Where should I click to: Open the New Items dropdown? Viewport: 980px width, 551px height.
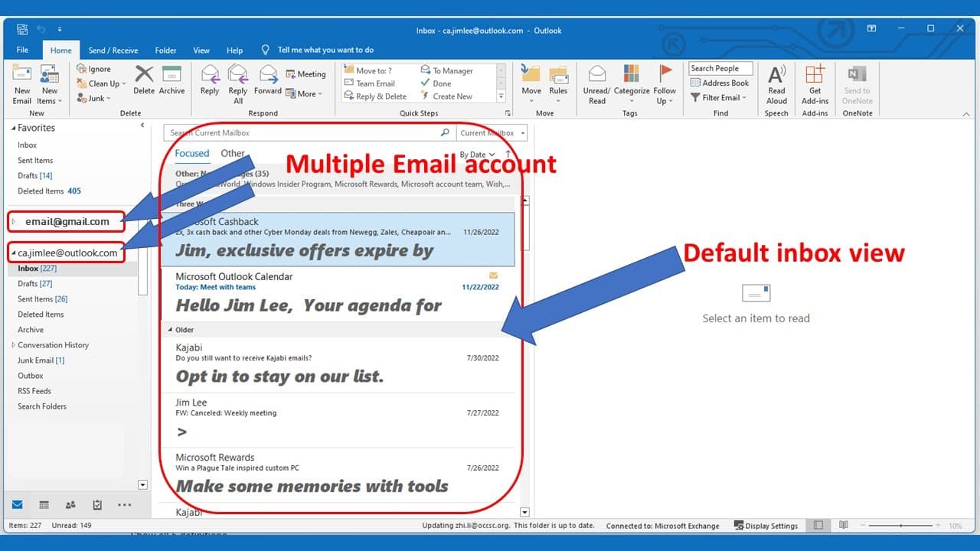(49, 84)
